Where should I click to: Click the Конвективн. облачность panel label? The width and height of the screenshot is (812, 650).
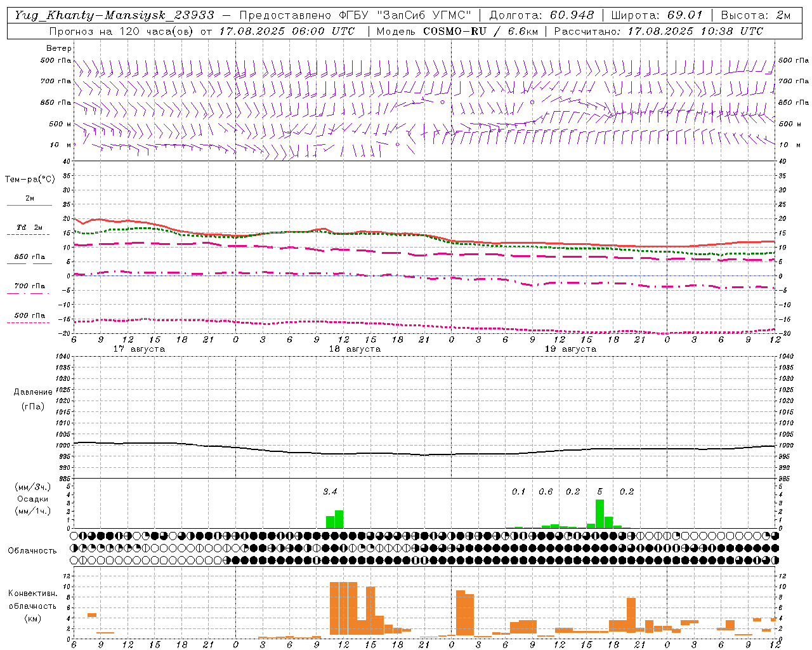32,600
